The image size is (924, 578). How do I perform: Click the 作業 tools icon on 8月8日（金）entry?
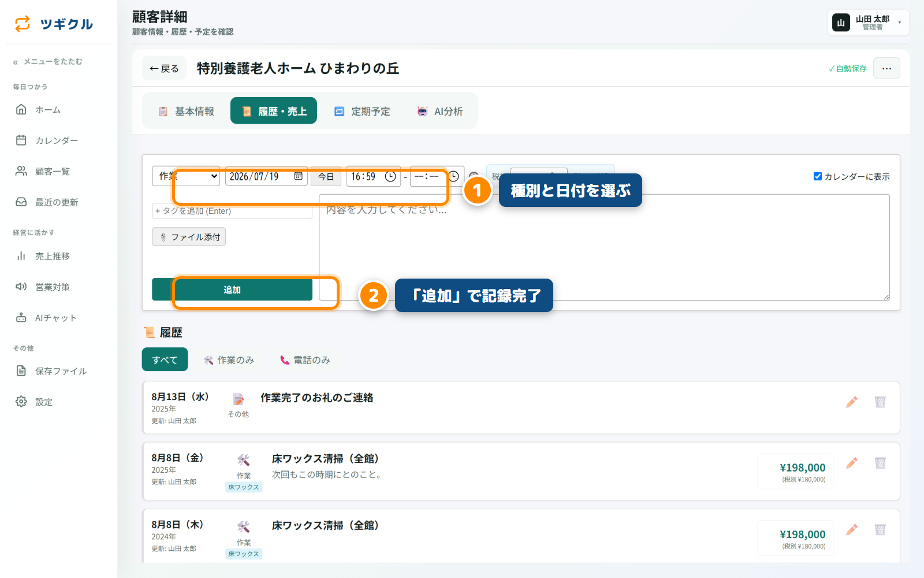(244, 460)
